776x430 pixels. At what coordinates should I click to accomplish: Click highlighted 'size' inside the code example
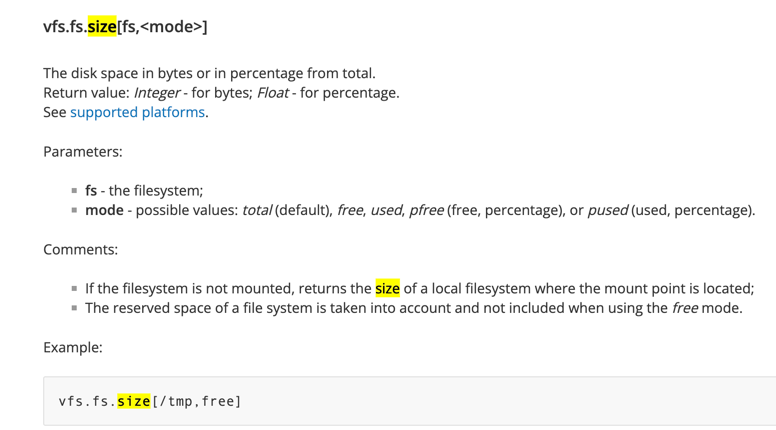(x=134, y=401)
